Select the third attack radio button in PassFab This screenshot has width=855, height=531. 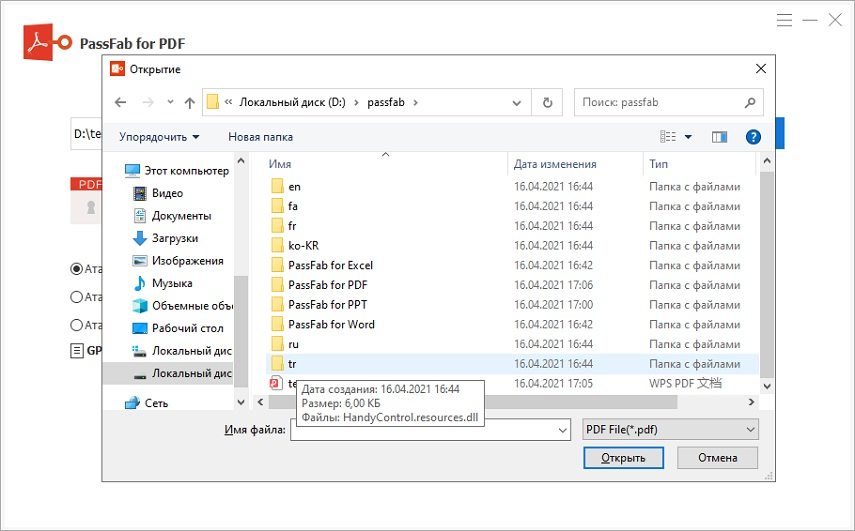[x=76, y=325]
